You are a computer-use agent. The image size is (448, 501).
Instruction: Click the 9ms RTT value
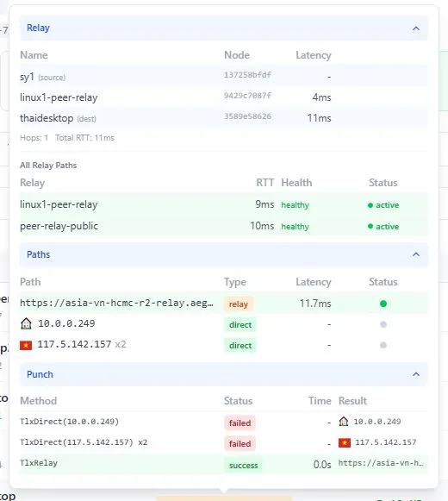[x=264, y=204]
